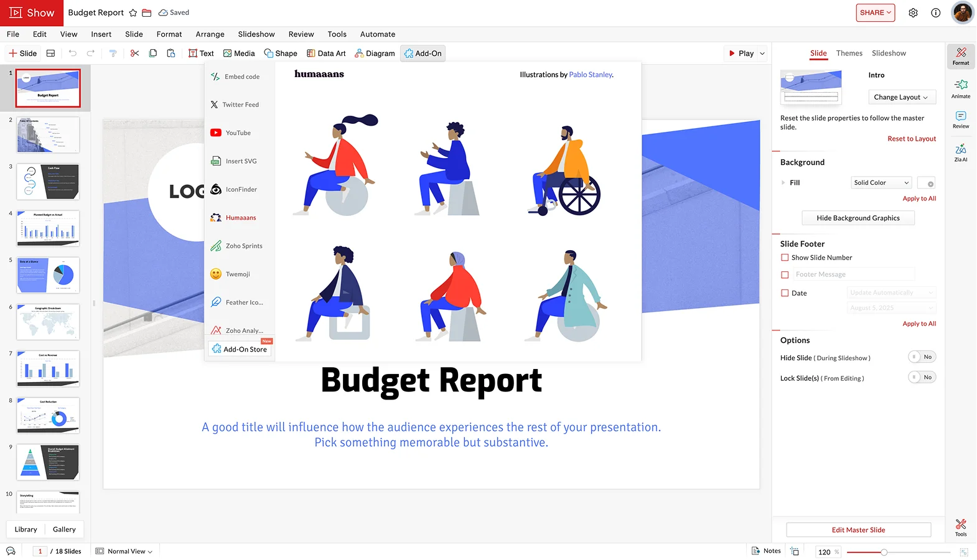Open the Normal View dropdown
The width and height of the screenshot is (977, 560).
click(x=124, y=551)
